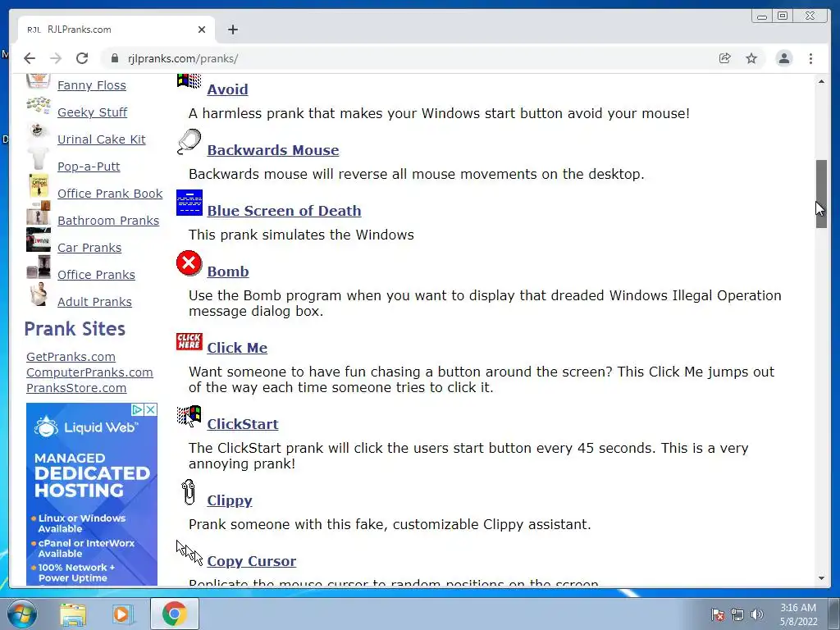Click the Action Center flag icon
840x630 pixels.
(717, 614)
